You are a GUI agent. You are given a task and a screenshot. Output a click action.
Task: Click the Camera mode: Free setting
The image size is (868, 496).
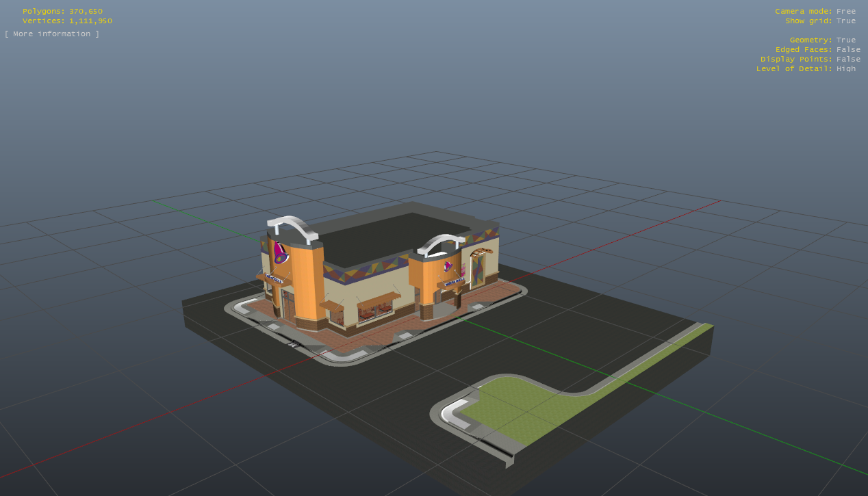pos(815,11)
